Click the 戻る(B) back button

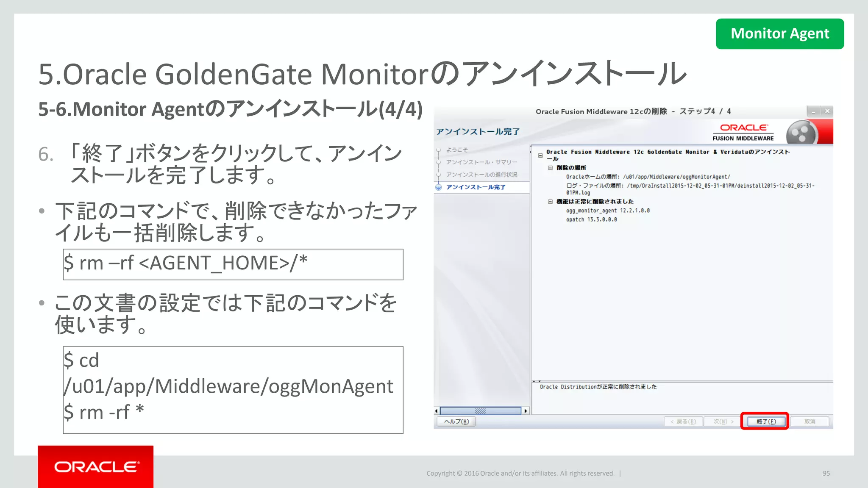683,421
